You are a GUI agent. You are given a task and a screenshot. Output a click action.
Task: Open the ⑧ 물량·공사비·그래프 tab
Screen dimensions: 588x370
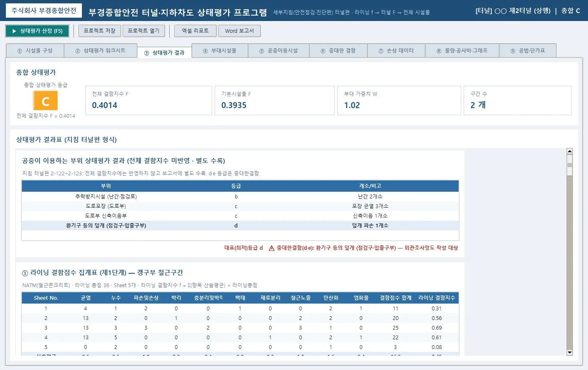[x=462, y=50]
